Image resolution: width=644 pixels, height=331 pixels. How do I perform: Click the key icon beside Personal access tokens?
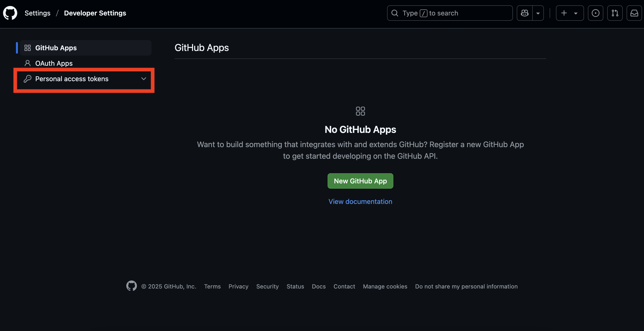(x=28, y=79)
